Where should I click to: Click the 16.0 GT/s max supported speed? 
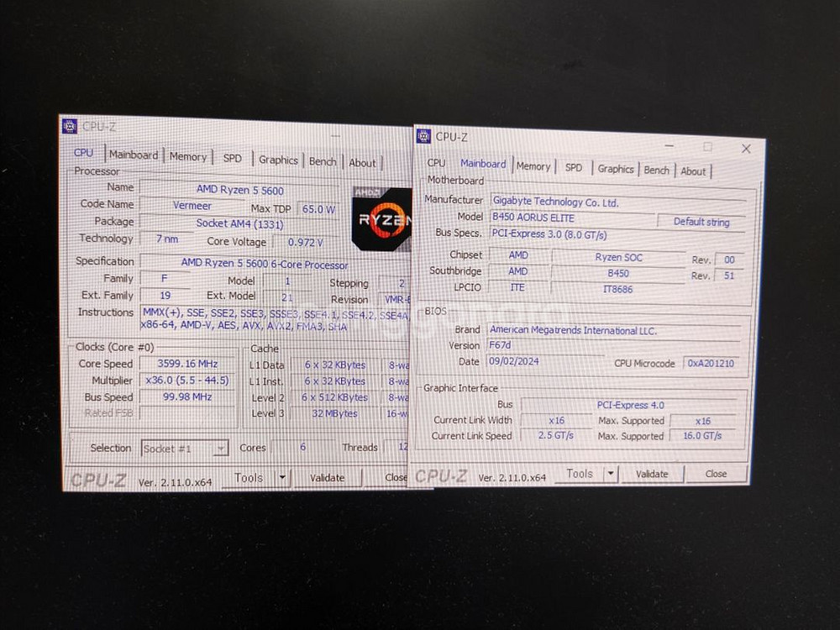pyautogui.click(x=702, y=436)
